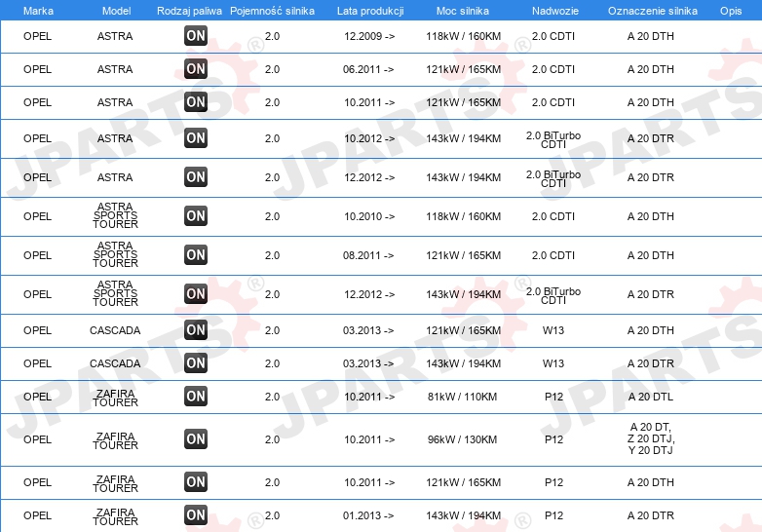Click the Marka column header
Screen dimensions: 762x532
(x=38, y=11)
